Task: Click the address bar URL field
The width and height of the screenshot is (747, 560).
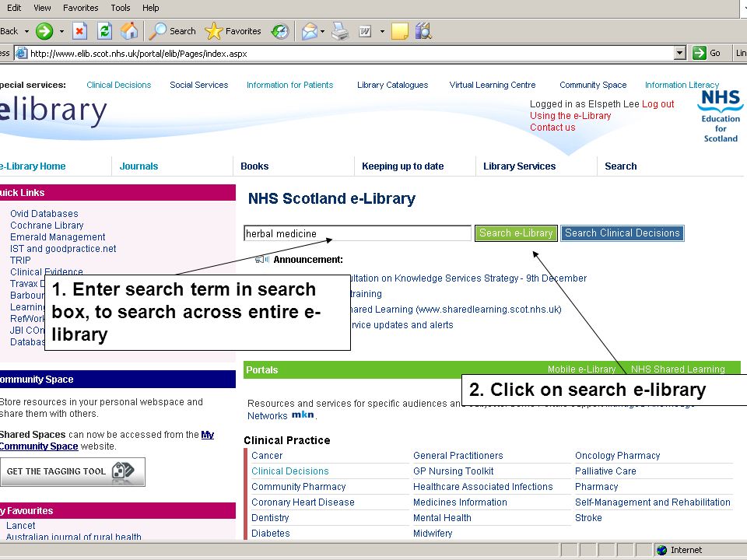Action: (351, 54)
